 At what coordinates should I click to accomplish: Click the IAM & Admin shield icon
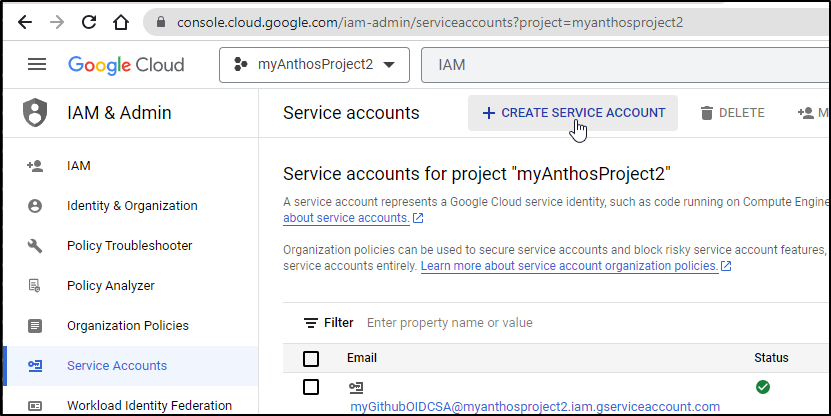[x=35, y=113]
